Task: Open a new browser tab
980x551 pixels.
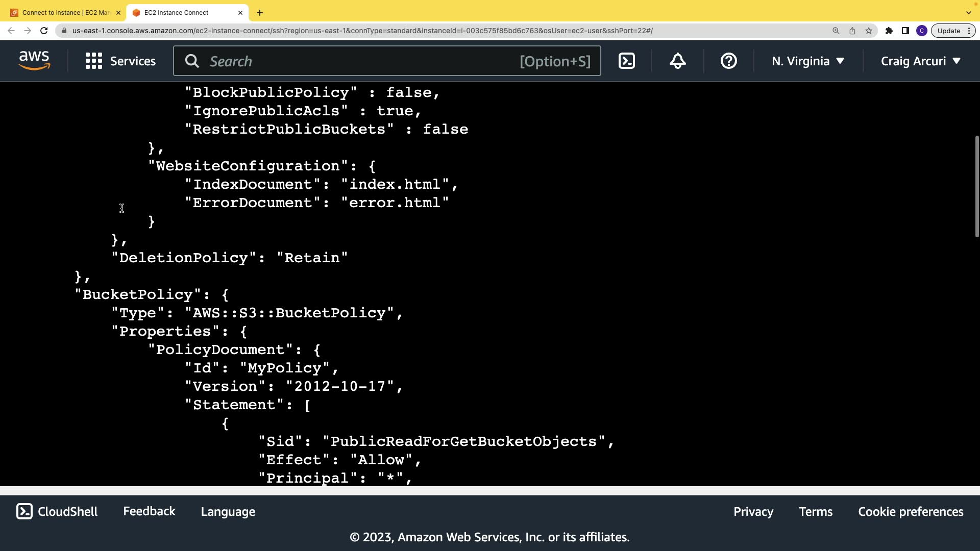Action: click(260, 12)
